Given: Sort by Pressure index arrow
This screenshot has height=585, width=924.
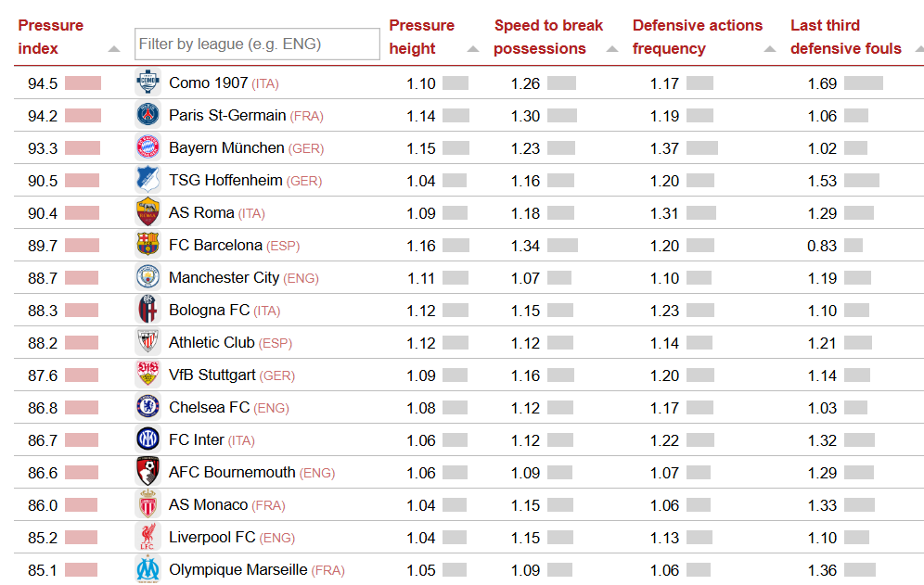Looking at the screenshot, I should coord(114,49).
